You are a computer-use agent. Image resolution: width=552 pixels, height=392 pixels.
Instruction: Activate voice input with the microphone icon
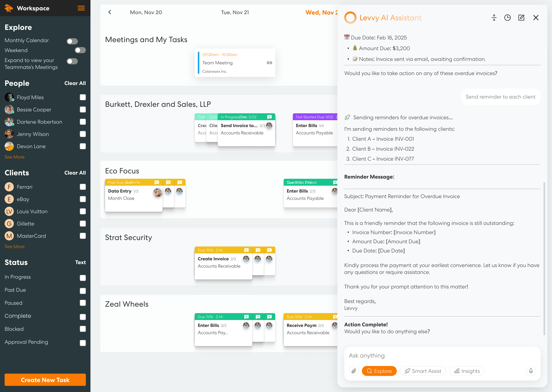pyautogui.click(x=531, y=371)
